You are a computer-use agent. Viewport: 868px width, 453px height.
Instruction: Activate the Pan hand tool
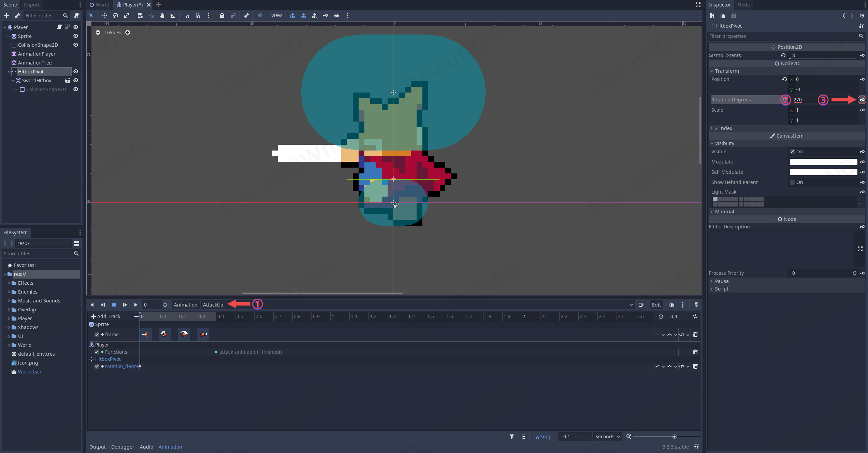click(x=162, y=15)
